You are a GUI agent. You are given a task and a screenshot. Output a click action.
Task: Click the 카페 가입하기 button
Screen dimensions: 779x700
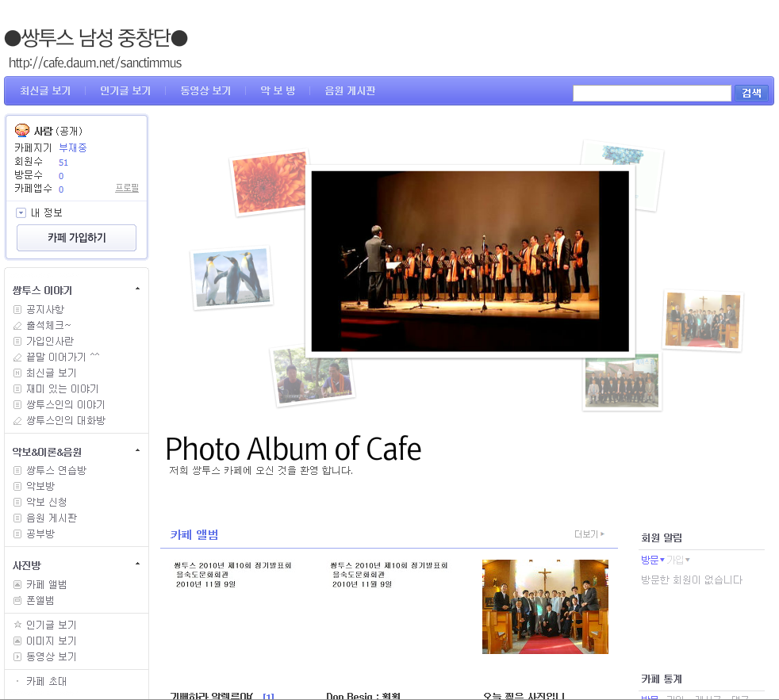76,238
